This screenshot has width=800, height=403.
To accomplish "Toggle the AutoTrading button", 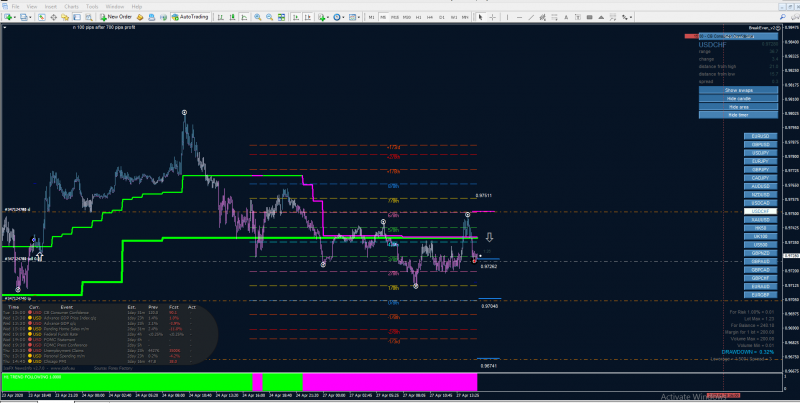I will pos(190,17).
